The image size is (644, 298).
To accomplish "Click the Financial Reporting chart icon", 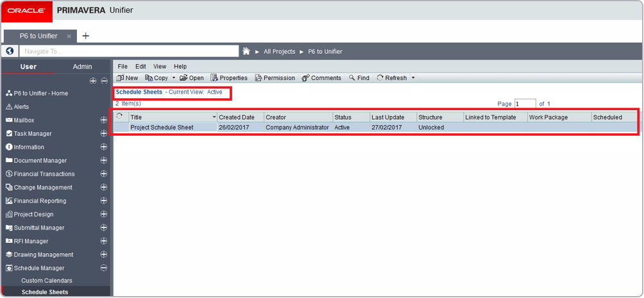I will click(9, 201).
